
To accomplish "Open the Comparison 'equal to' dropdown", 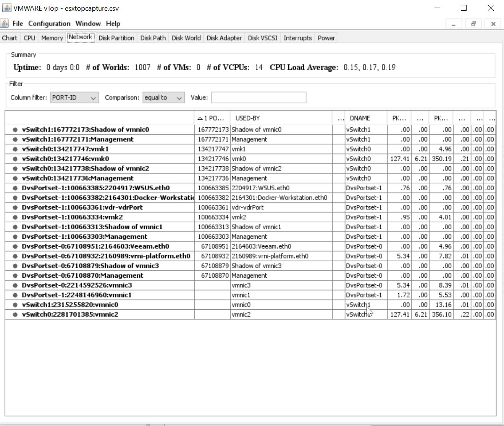I will pos(163,98).
